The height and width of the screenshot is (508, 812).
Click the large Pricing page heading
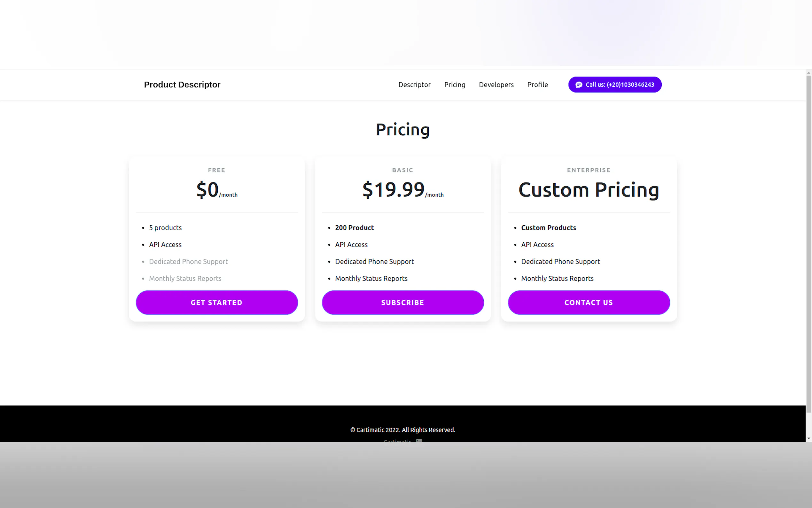click(402, 130)
